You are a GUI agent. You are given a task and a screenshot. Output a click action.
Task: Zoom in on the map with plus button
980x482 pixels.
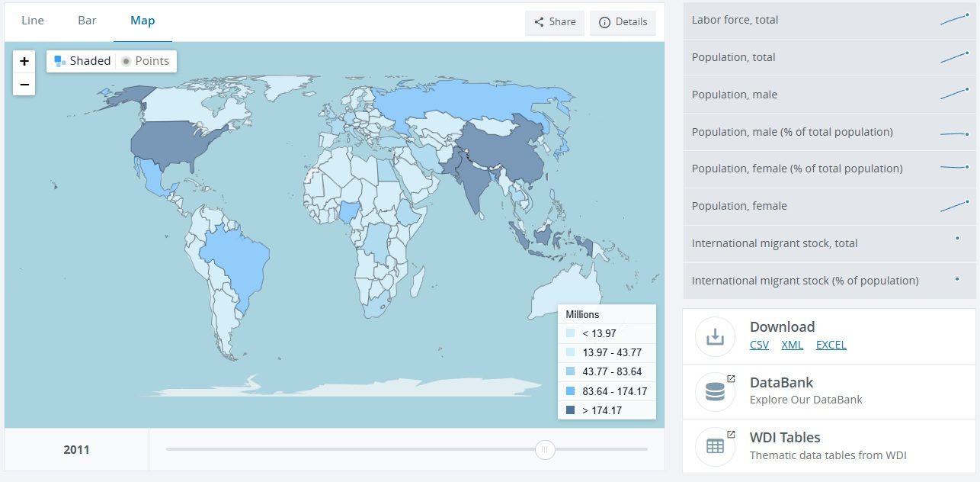click(x=24, y=62)
